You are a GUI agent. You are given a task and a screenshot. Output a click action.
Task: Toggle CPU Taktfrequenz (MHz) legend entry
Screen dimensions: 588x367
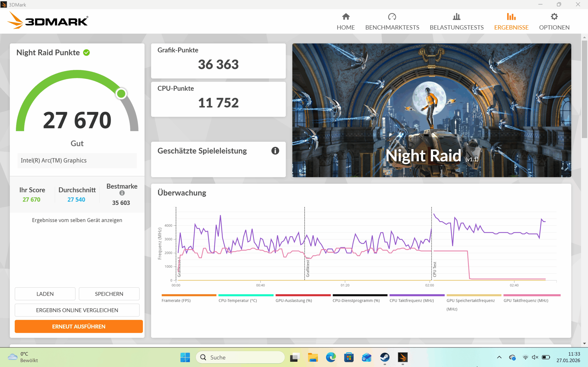[412, 300]
